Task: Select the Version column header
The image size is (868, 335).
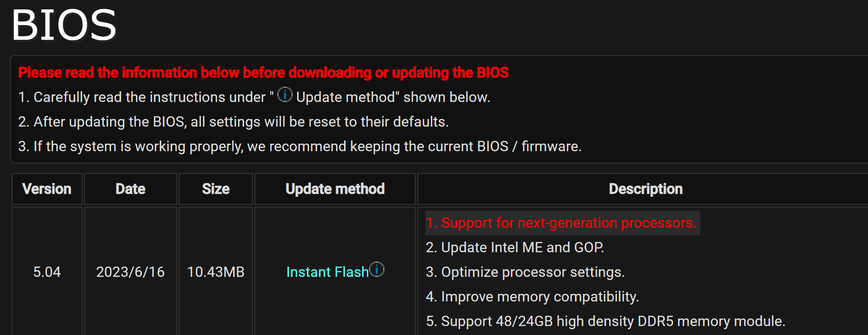Action: [x=47, y=189]
